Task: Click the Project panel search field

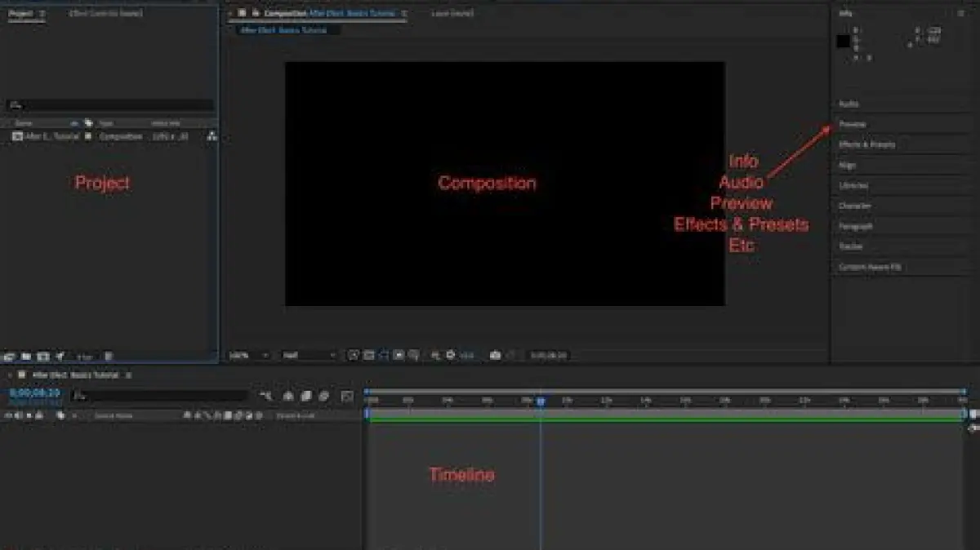Action: (110, 105)
